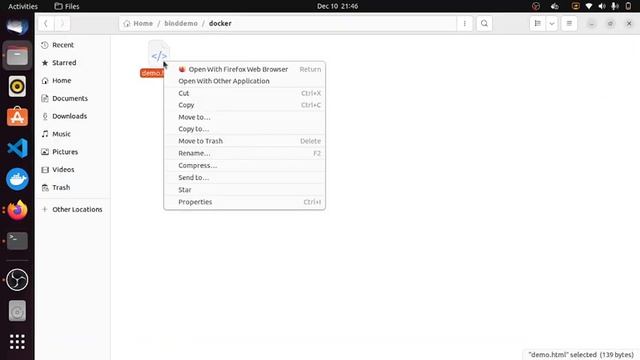Open Documents in sidebar
Viewport: 640px width, 360px height.
(73, 98)
